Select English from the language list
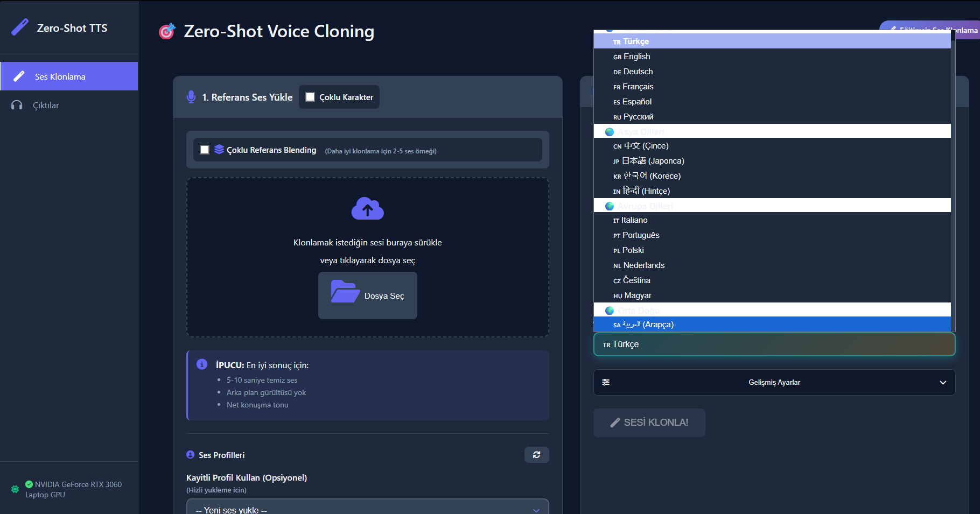 pos(772,57)
